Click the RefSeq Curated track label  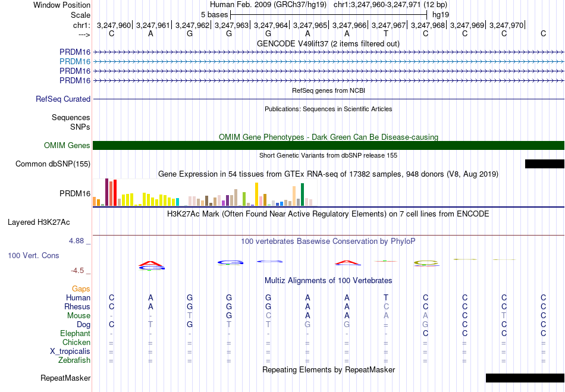pyautogui.click(x=63, y=99)
